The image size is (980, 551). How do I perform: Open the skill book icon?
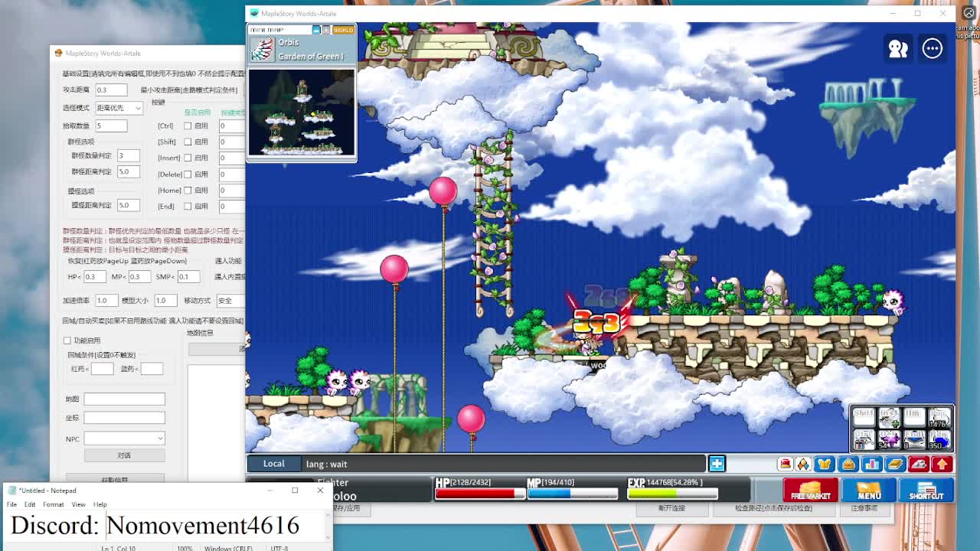895,464
